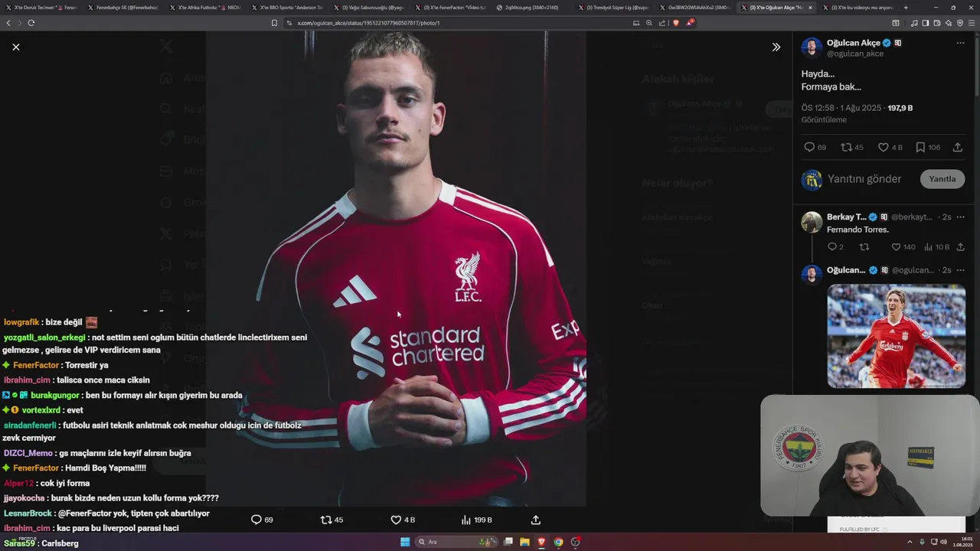Click the bookmark icon in the address bar
This screenshot has height=551, width=980.
(x=274, y=23)
